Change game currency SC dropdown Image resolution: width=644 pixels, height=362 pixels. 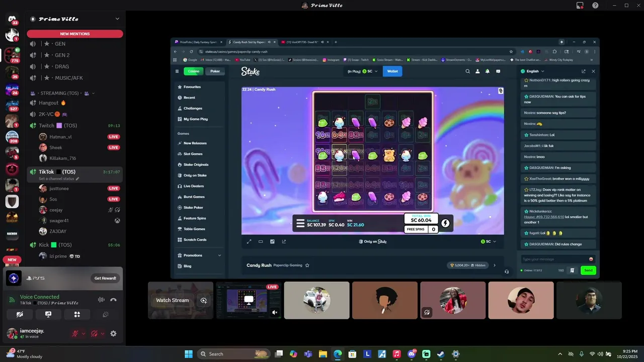489,241
